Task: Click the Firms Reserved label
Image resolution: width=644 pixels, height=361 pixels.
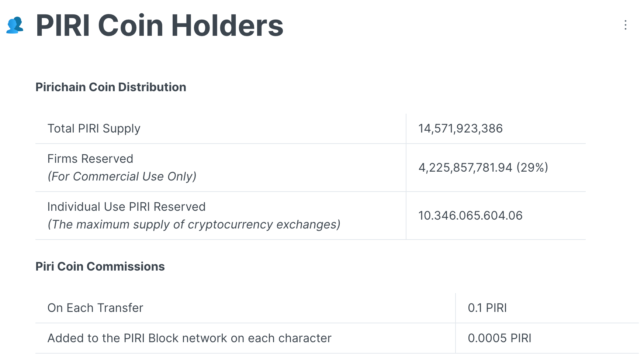Action: [90, 159]
